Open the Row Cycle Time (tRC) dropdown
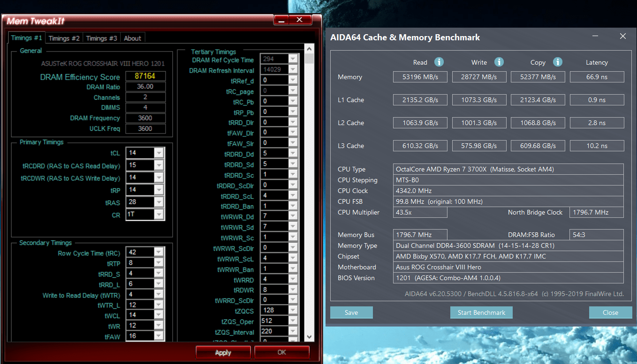Image resolution: width=637 pixels, height=364 pixels. point(159,253)
